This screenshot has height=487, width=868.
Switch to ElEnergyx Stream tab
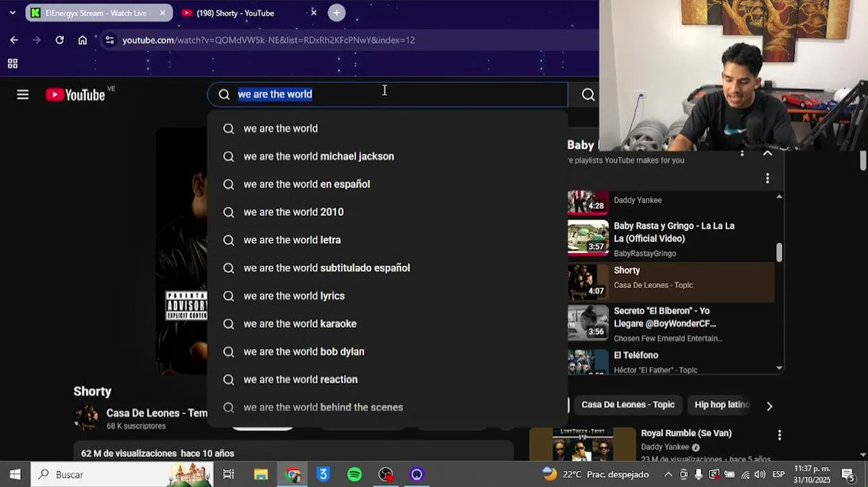coord(99,13)
